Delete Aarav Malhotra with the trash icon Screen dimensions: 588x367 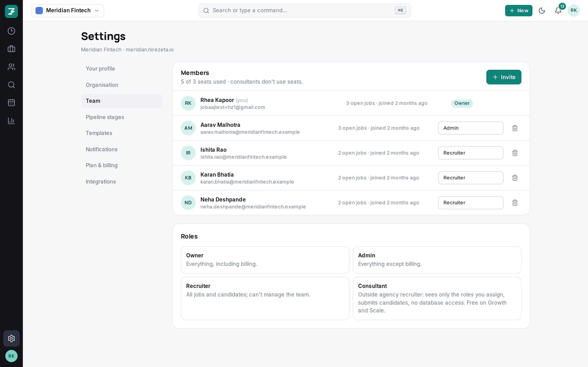click(x=515, y=128)
